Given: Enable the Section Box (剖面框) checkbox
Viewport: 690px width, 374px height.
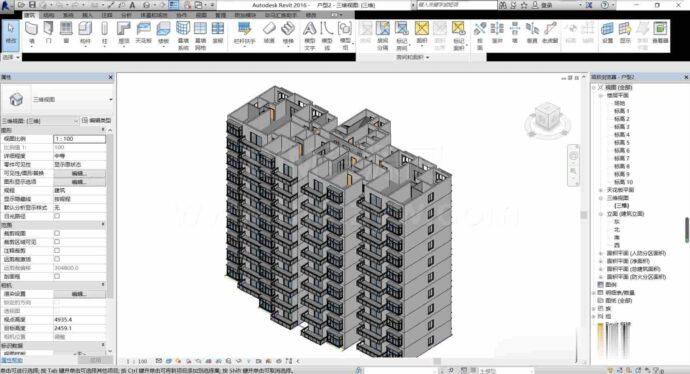Looking at the screenshot, I should coord(57,276).
